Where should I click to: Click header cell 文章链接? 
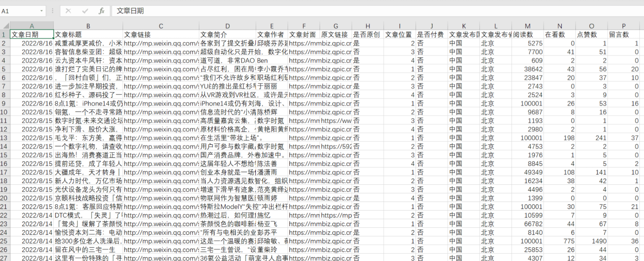(161, 34)
